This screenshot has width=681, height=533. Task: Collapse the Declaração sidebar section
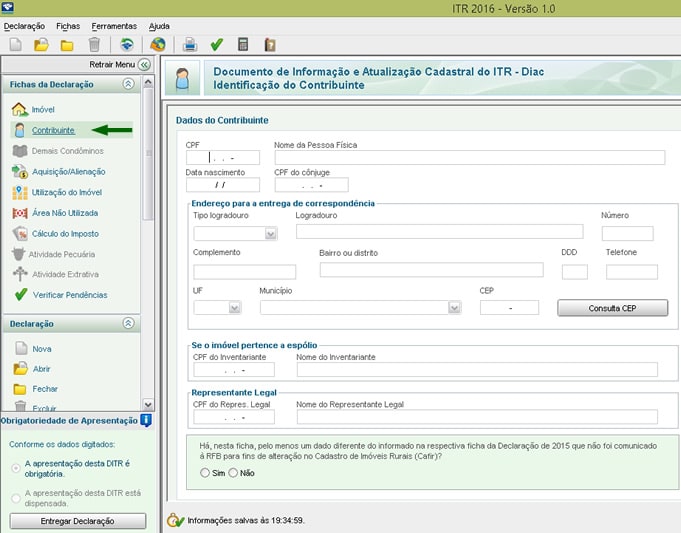(x=128, y=323)
